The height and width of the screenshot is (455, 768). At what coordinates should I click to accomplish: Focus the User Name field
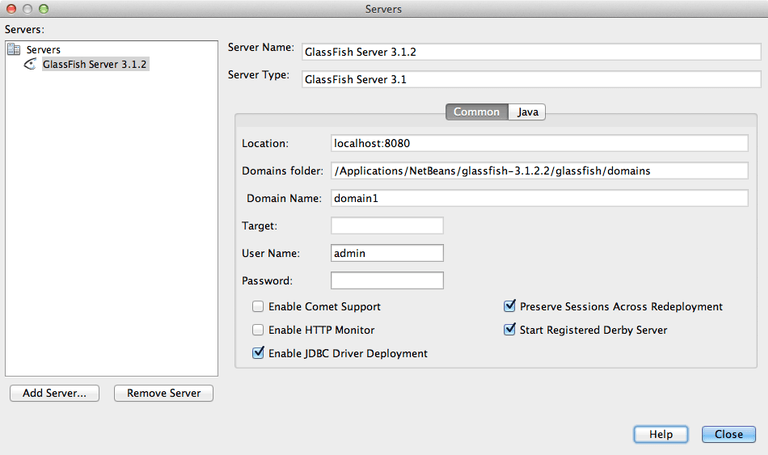pyautogui.click(x=387, y=253)
